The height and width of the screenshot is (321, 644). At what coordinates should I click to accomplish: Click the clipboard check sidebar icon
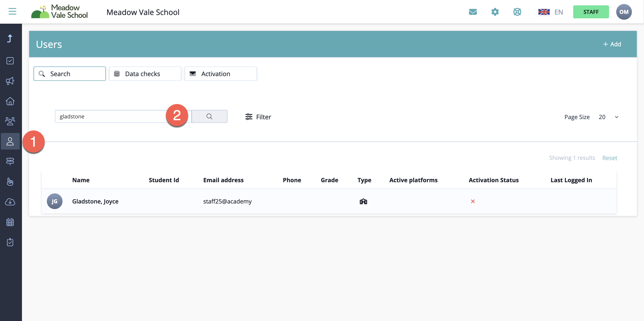coord(10,242)
